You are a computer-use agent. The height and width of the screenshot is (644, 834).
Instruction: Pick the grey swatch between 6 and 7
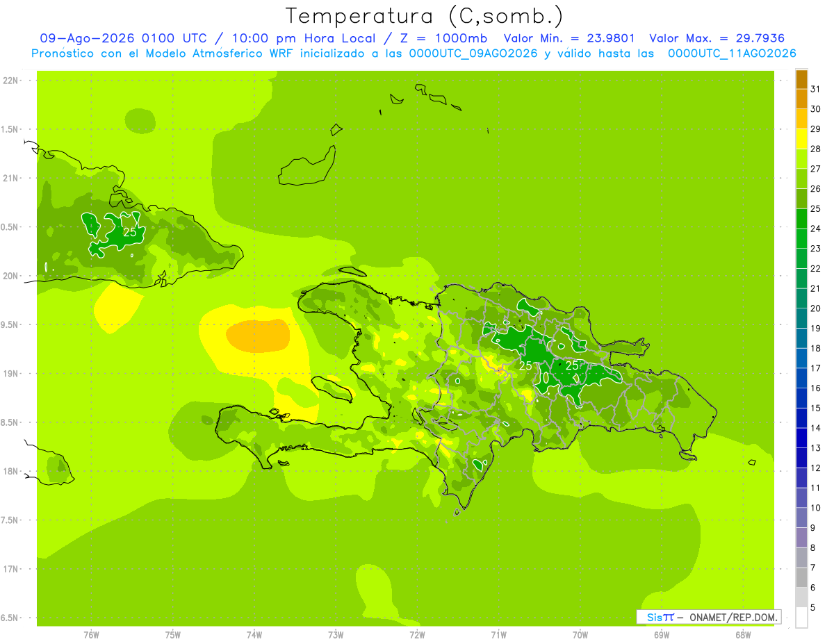pos(801,577)
